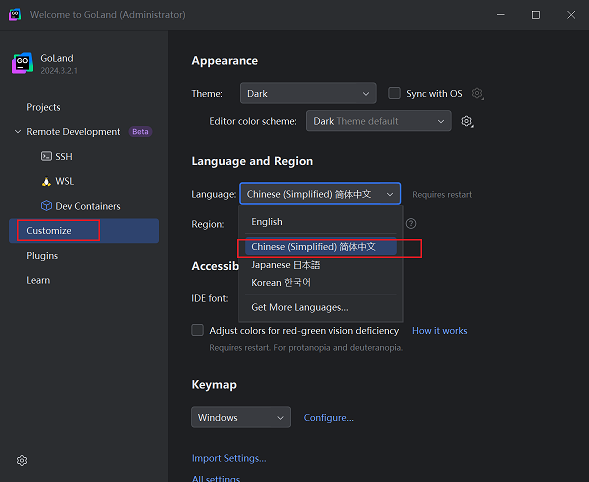The height and width of the screenshot is (482, 589).
Task: Minimize the Welcome to GoLand window
Action: [501, 15]
